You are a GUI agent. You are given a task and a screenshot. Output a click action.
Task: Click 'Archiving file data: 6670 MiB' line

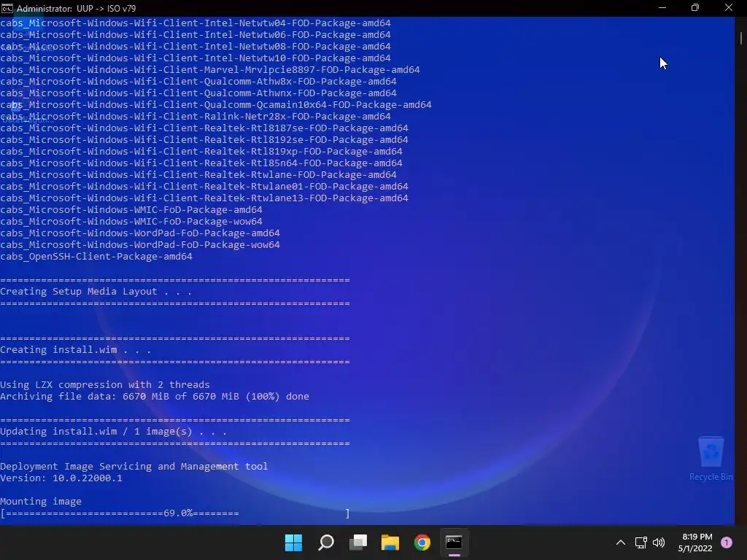coord(155,396)
